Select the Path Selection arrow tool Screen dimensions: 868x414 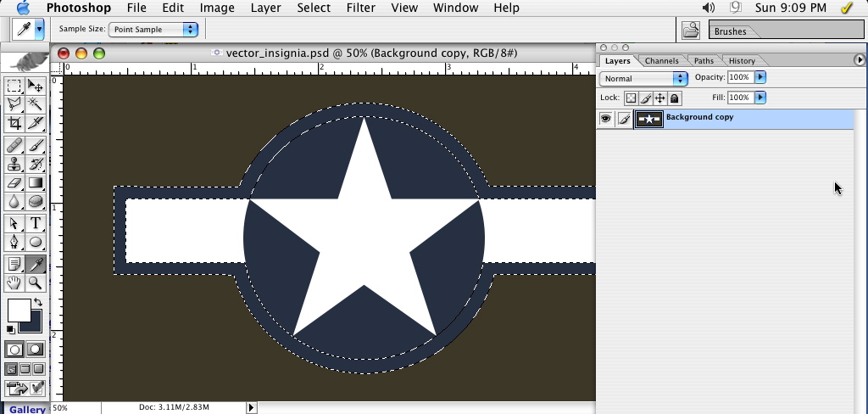pyautogui.click(x=14, y=223)
